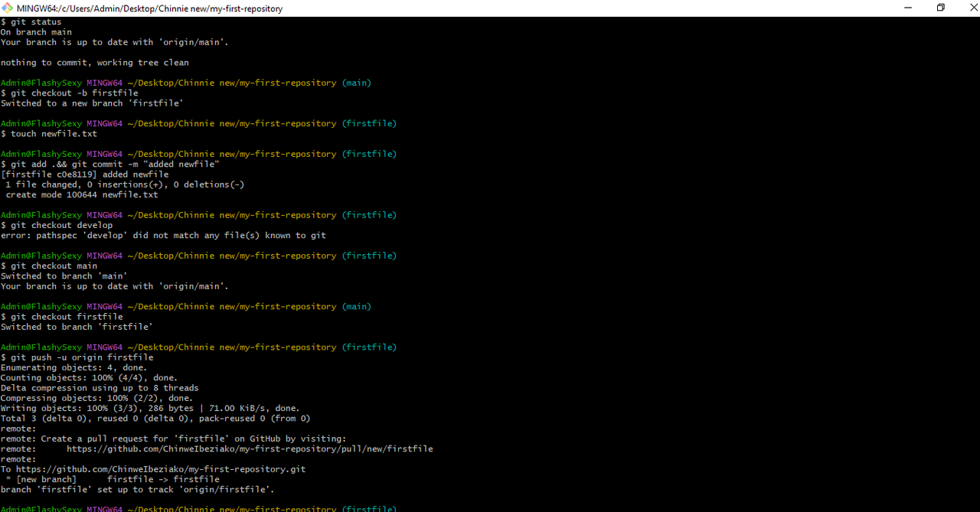Click 'Delta compression using up to 8 threads'
The width and height of the screenshot is (980, 512).
100,388
